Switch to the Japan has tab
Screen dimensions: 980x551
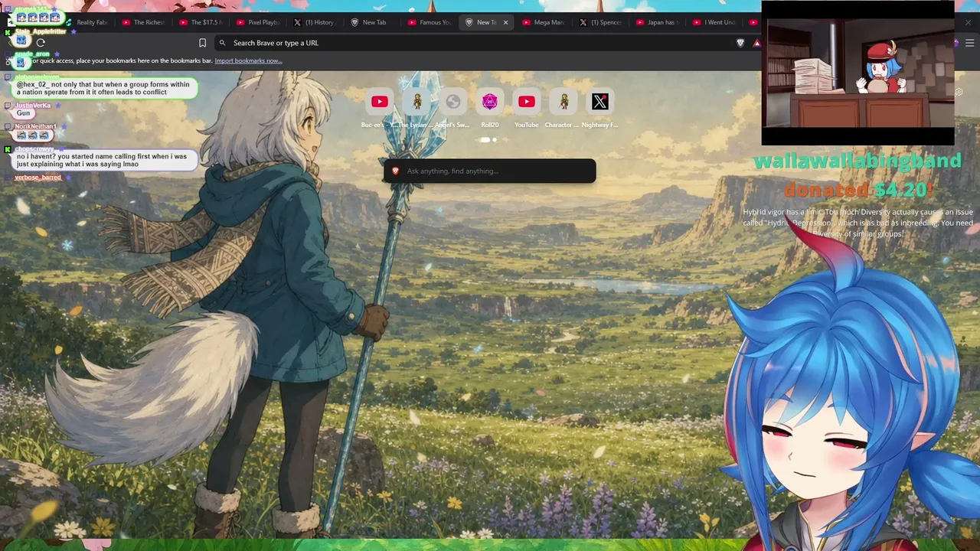[x=658, y=22]
